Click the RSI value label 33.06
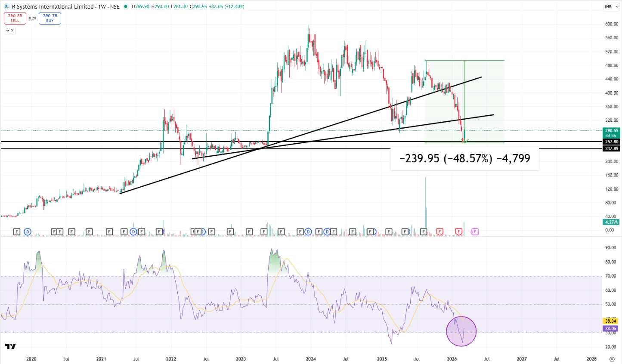622x364 pixels. [x=611, y=329]
